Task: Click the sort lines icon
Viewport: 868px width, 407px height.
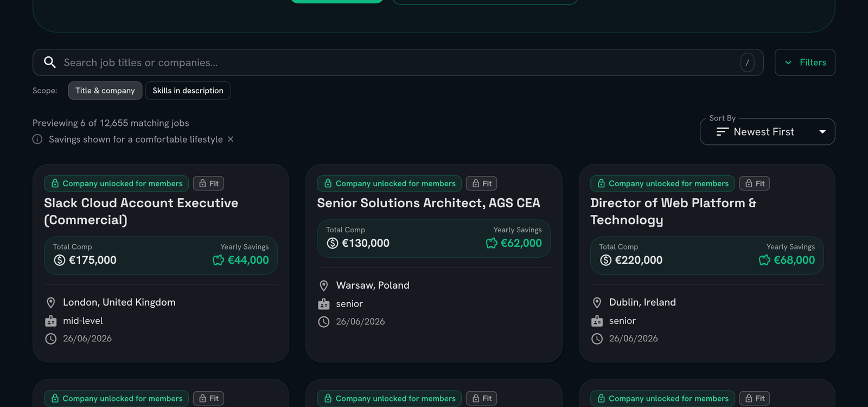Action: pyautogui.click(x=722, y=132)
